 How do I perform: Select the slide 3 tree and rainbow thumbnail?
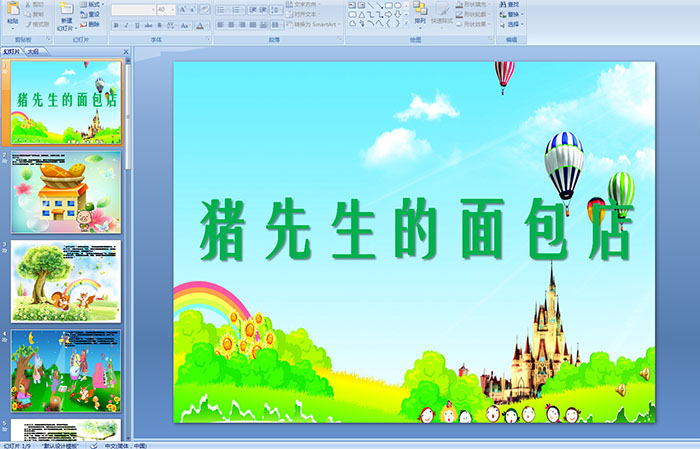[66, 280]
